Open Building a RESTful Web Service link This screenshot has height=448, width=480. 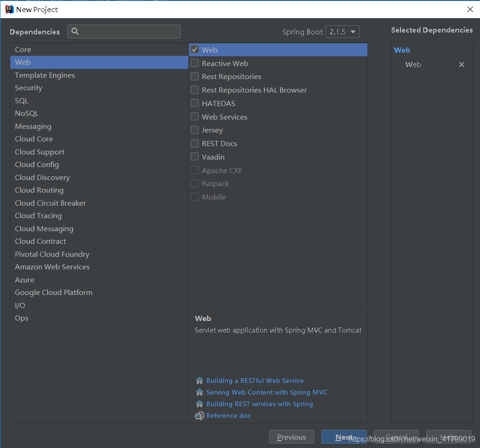255,381
